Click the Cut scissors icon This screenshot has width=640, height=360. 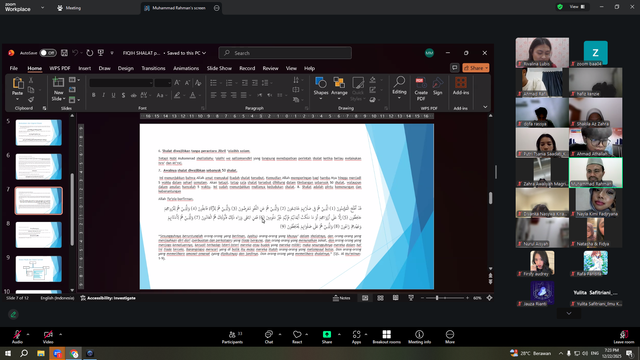click(x=31, y=81)
